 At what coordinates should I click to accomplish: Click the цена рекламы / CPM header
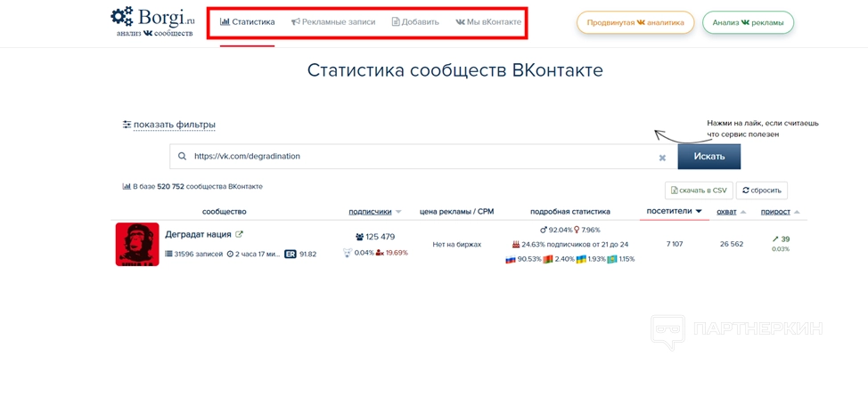click(456, 211)
